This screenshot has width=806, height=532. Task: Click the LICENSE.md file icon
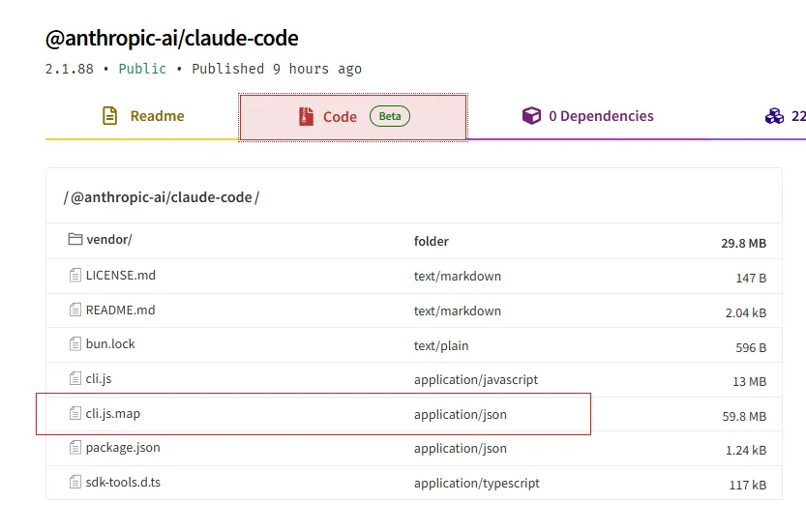pos(75,276)
